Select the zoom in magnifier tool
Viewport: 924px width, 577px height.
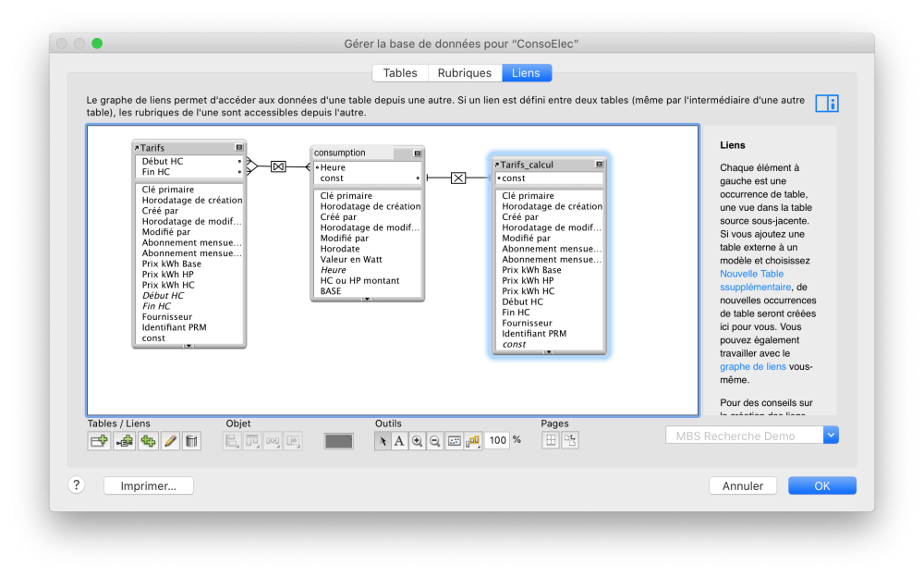click(417, 441)
